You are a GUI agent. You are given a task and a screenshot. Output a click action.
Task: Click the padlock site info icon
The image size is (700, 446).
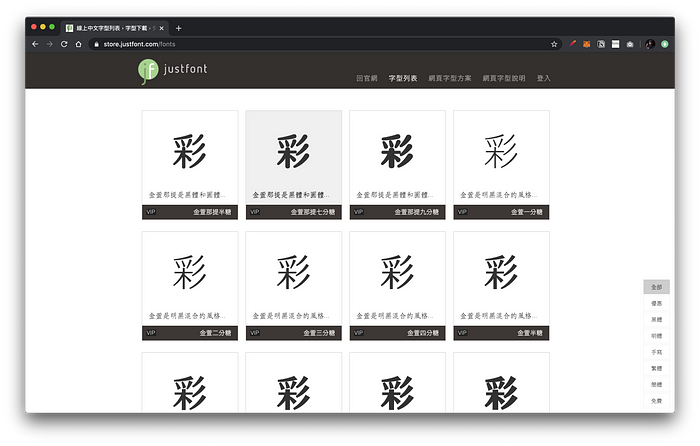[x=96, y=44]
